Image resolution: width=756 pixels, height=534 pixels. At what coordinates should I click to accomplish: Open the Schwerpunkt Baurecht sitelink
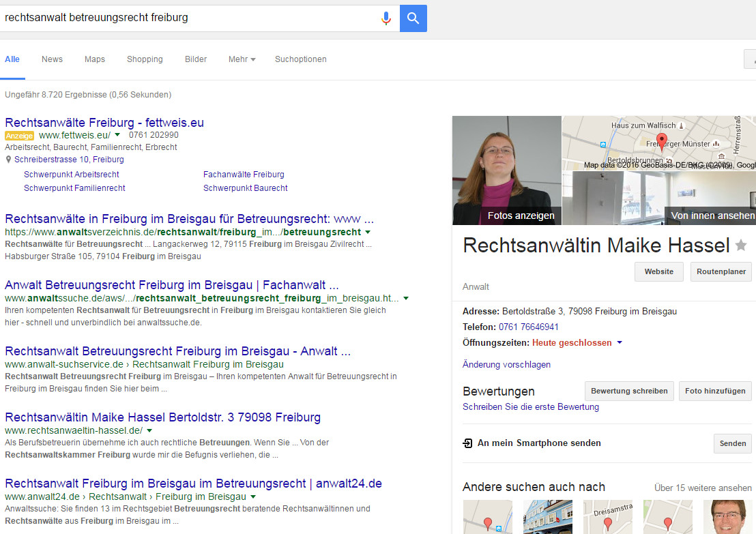click(x=246, y=188)
